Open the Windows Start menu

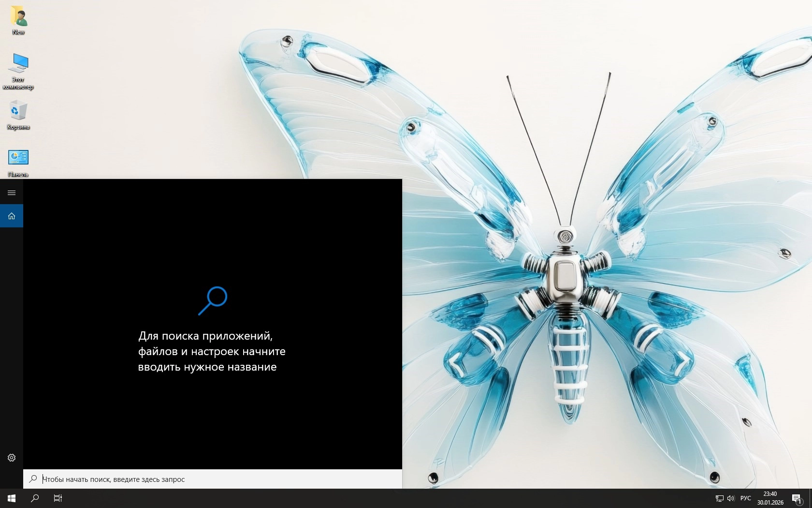click(12, 498)
